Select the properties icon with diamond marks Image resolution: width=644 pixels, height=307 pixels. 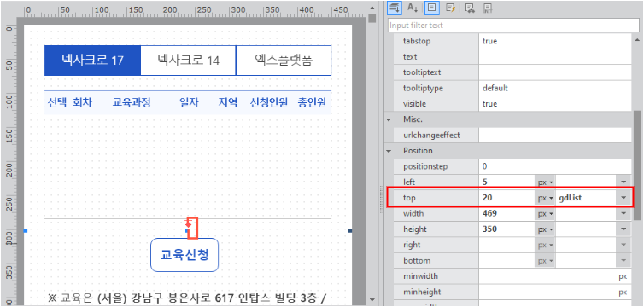[471, 7]
